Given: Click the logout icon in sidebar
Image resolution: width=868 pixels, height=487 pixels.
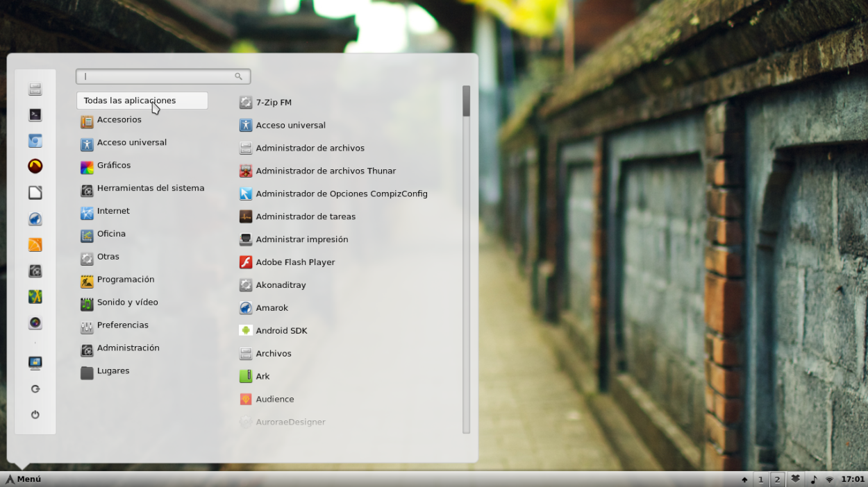Looking at the screenshot, I should [35, 389].
